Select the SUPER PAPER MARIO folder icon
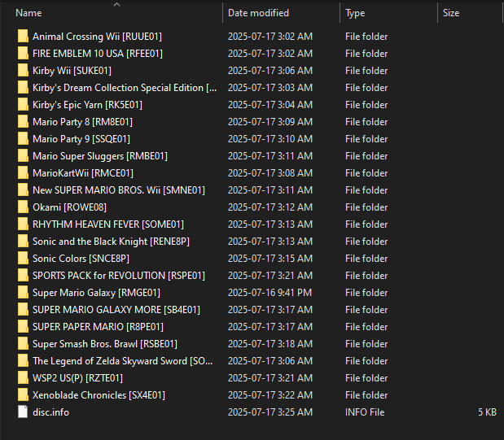Viewport: 504px width, 440px height. 23,326
